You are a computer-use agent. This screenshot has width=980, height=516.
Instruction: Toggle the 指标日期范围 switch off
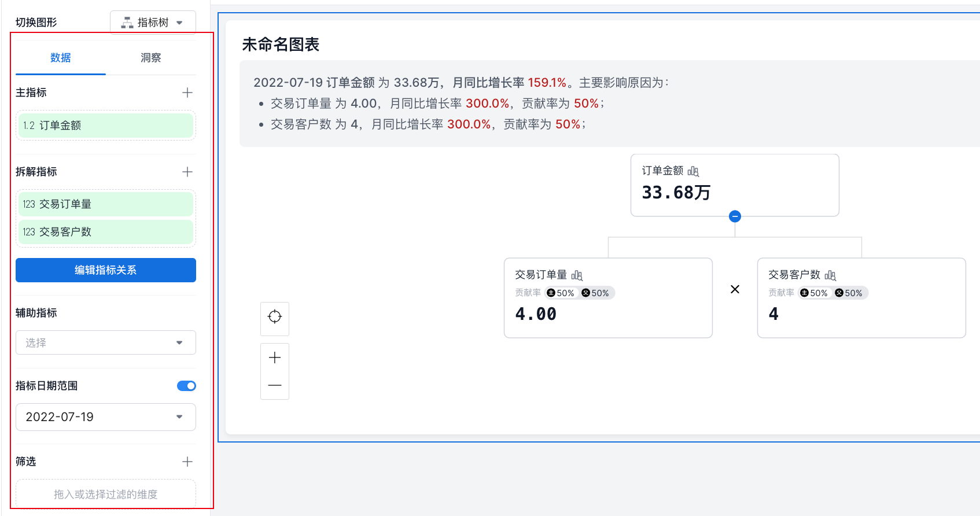(186, 386)
